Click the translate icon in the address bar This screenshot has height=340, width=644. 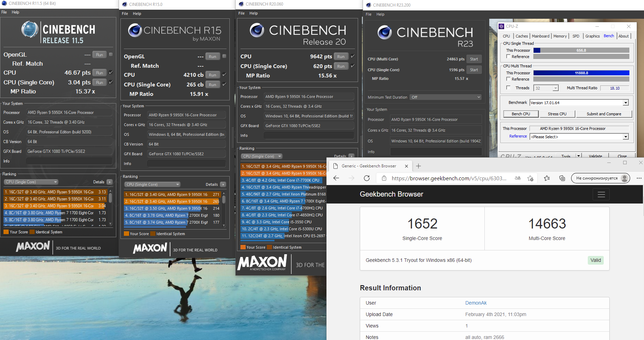(x=518, y=178)
